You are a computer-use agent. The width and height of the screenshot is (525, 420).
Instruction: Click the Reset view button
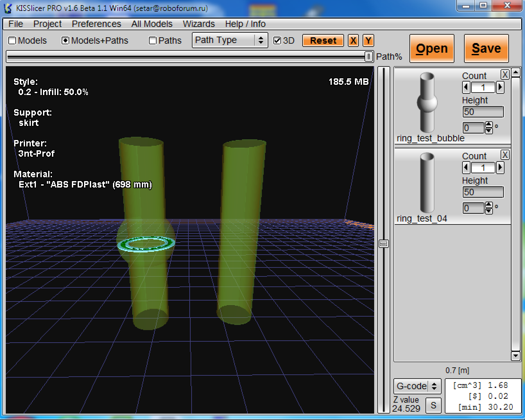coord(323,41)
